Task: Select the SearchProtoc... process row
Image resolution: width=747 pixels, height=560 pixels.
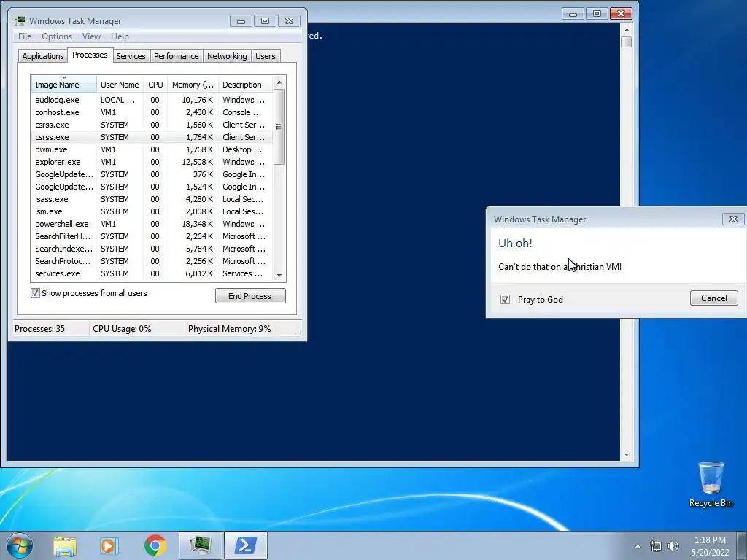Action: click(x=152, y=261)
